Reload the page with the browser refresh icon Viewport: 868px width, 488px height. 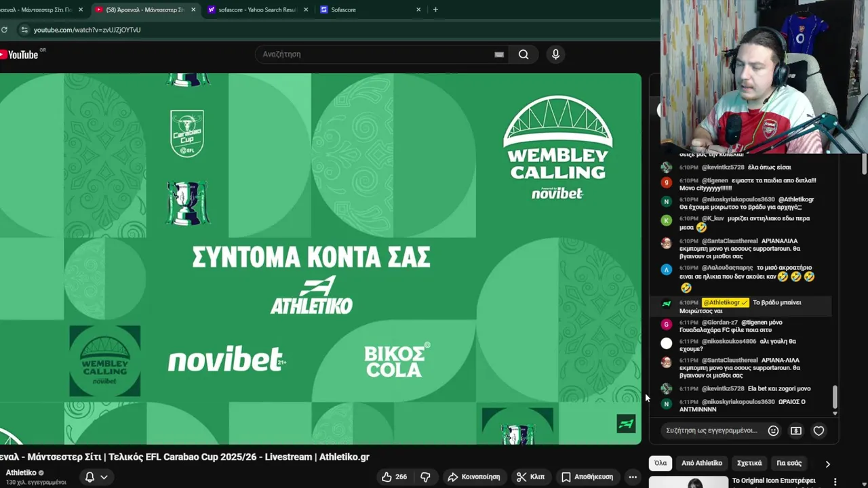(x=4, y=30)
